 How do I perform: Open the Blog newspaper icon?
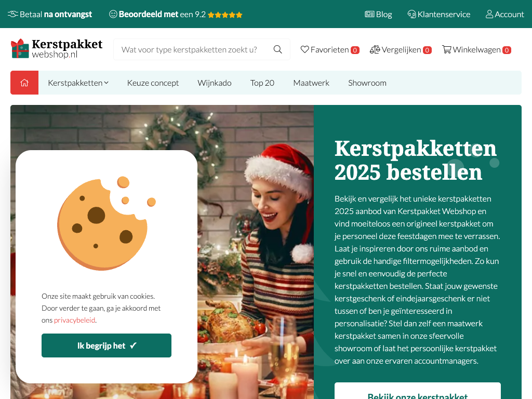coord(369,14)
